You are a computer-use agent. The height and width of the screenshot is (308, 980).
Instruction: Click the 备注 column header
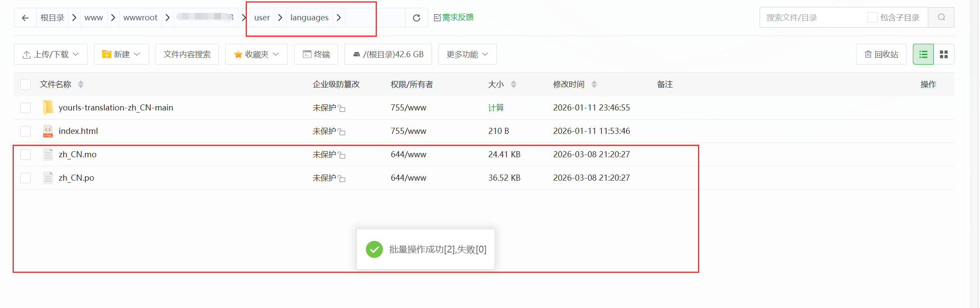665,84
